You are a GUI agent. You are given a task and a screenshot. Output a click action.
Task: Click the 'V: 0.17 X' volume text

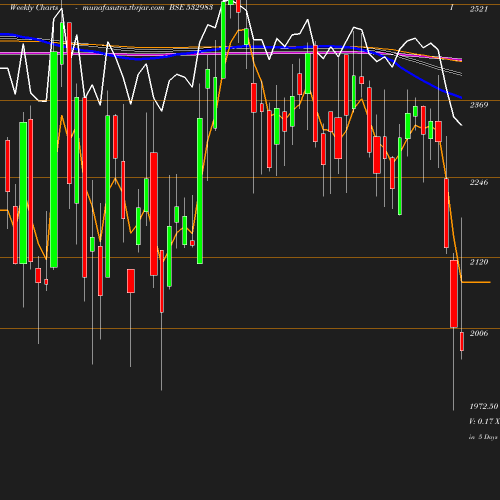click(484, 421)
